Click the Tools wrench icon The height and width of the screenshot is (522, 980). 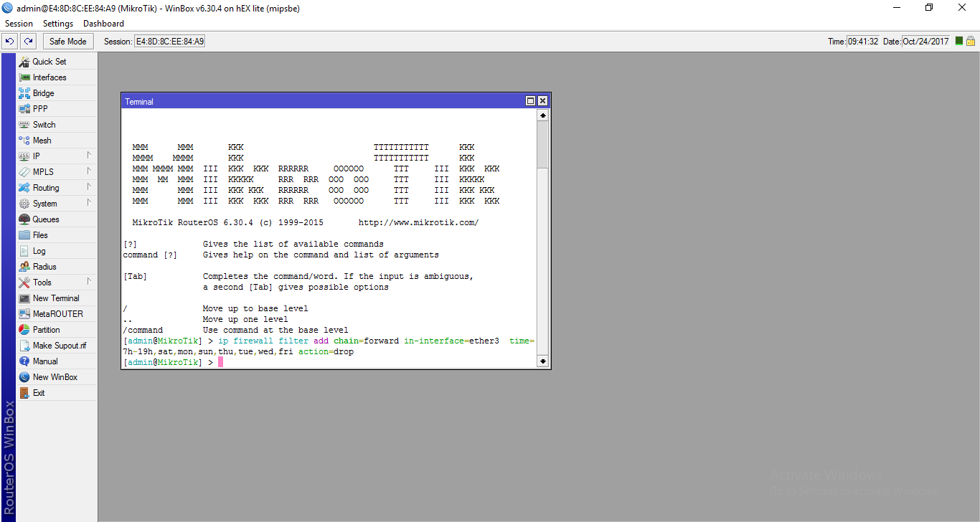tap(24, 283)
